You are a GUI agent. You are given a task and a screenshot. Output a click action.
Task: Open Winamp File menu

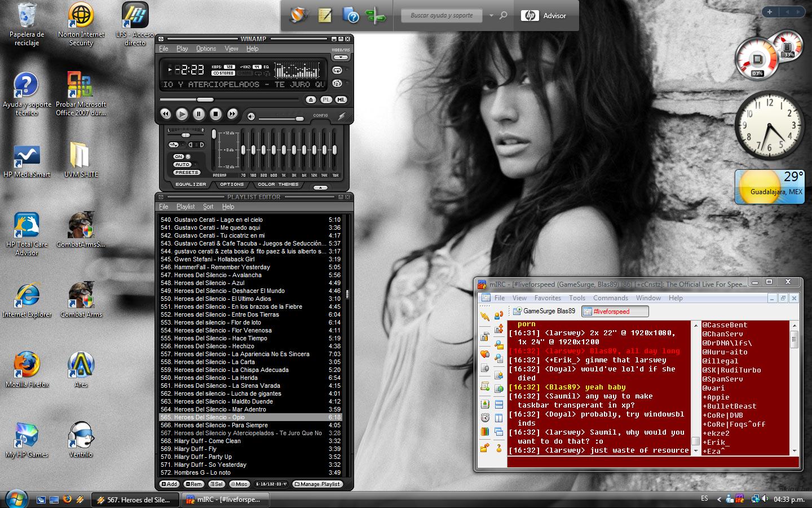tap(164, 49)
